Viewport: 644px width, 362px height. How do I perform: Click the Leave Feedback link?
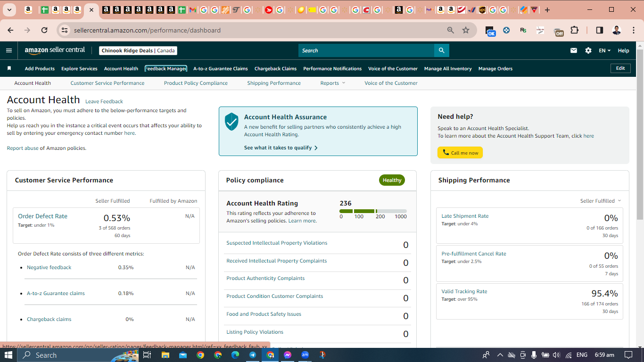pyautogui.click(x=104, y=101)
